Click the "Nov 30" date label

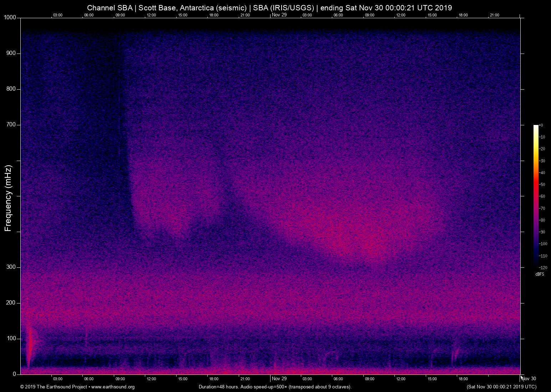coord(529,379)
